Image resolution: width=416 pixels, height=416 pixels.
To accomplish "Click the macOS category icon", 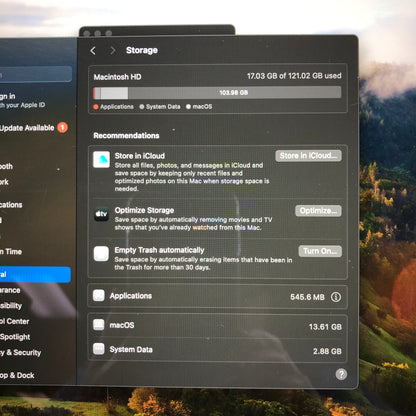I will point(99,325).
